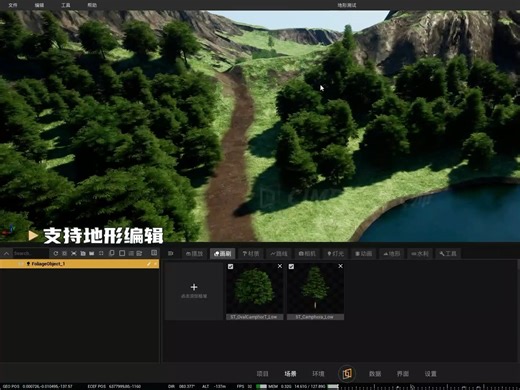Switch to the 灯光 lighting tab
This screenshot has height=390, width=520.
[x=335, y=254]
